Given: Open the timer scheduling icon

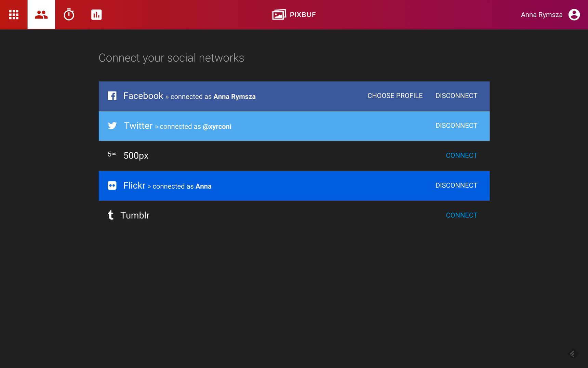Looking at the screenshot, I should [69, 15].
